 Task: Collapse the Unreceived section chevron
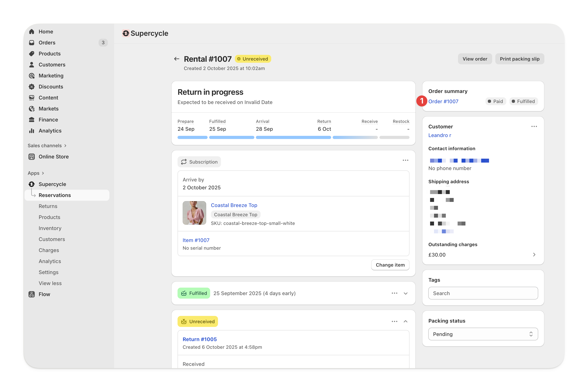[406, 321]
